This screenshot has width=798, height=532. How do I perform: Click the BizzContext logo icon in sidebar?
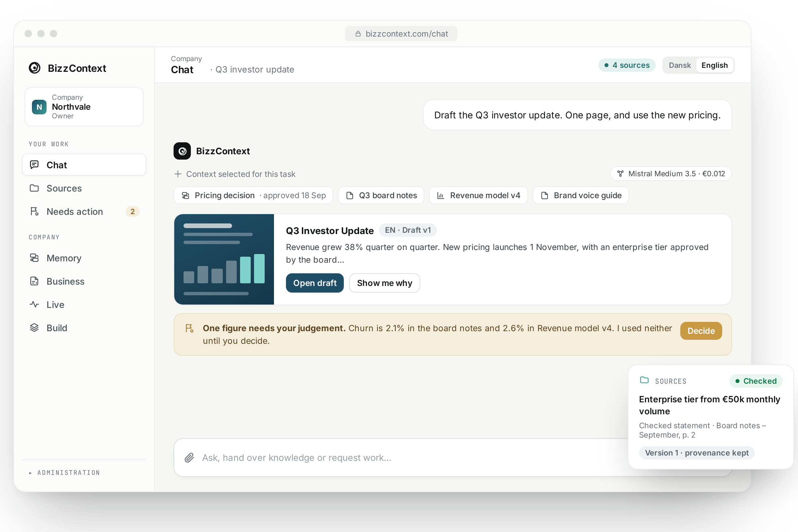35,68
